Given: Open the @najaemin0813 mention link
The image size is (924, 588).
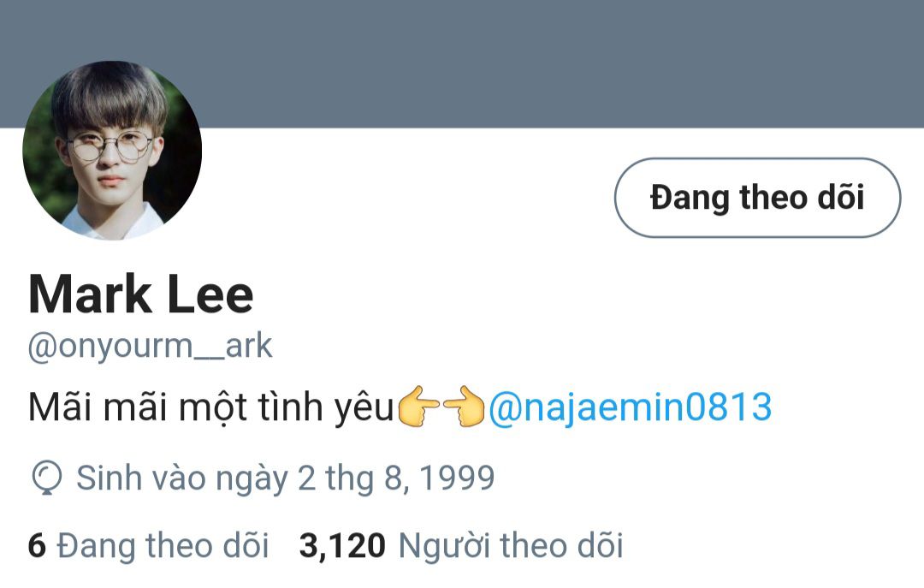Looking at the screenshot, I should pos(630,407).
